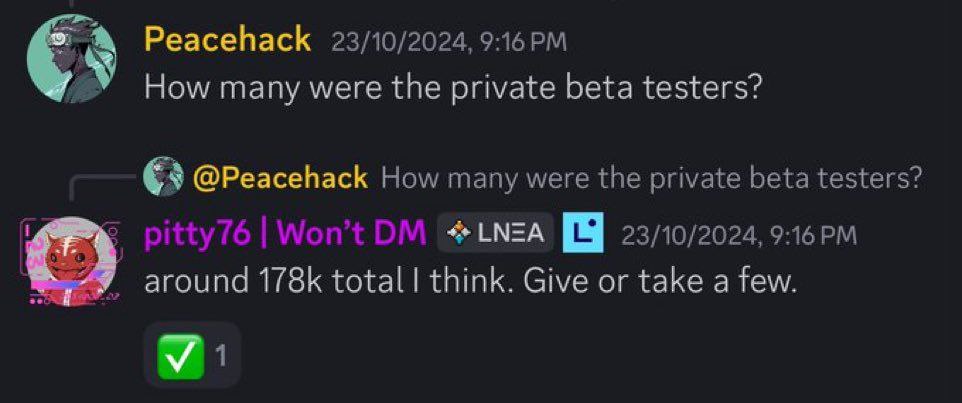The image size is (962, 403).
Task: Open pitty76's red devil avatar
Action: tap(71, 261)
